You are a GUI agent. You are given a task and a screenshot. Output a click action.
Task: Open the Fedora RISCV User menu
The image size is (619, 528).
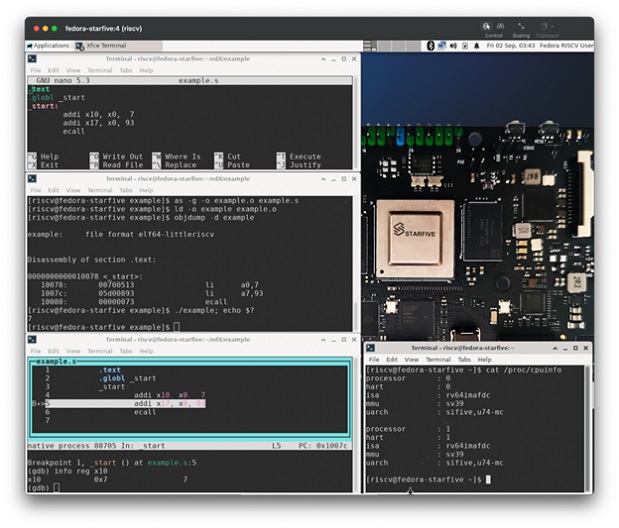point(566,46)
